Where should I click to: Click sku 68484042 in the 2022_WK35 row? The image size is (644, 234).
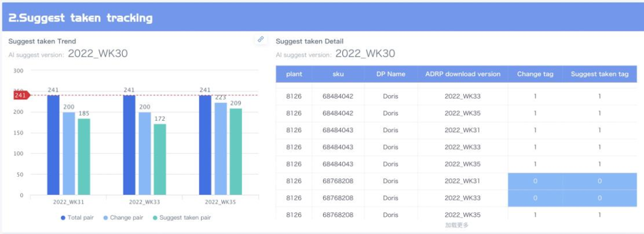coord(338,113)
